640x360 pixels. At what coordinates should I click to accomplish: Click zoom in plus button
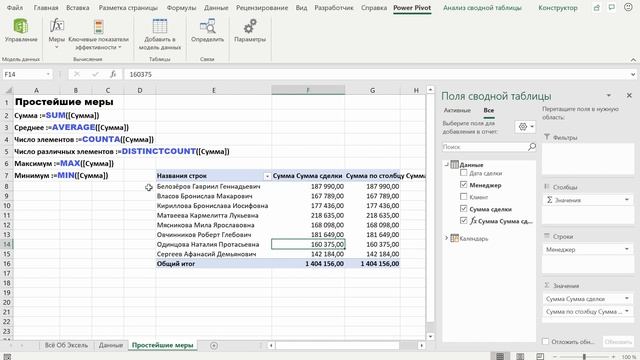[x=613, y=357]
